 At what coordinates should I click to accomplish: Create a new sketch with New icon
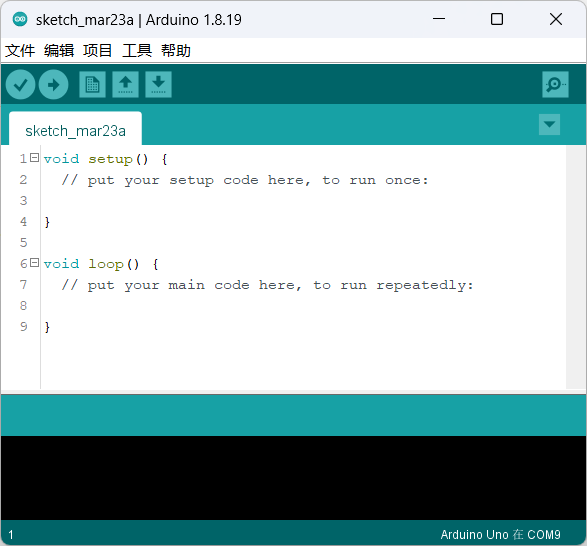pos(92,85)
